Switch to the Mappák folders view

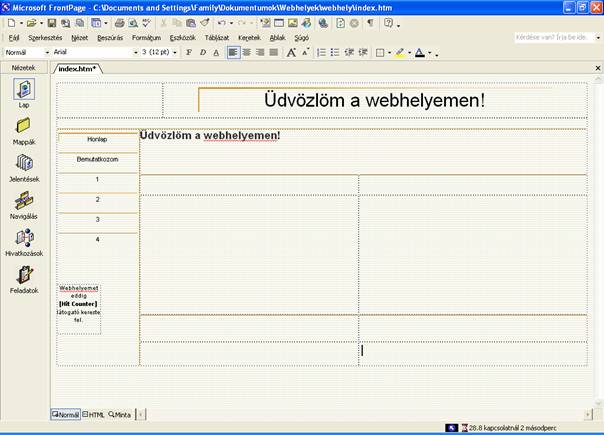23,126
